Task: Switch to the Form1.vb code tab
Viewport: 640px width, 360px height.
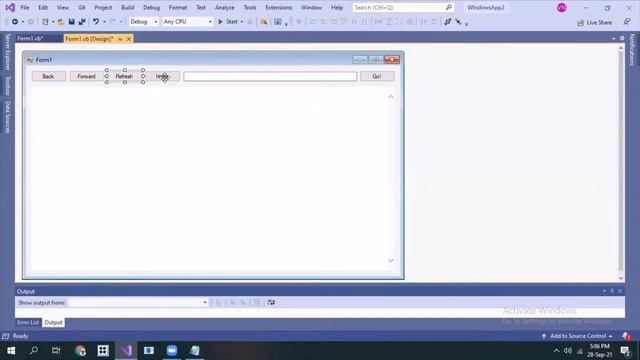Action: (31, 38)
